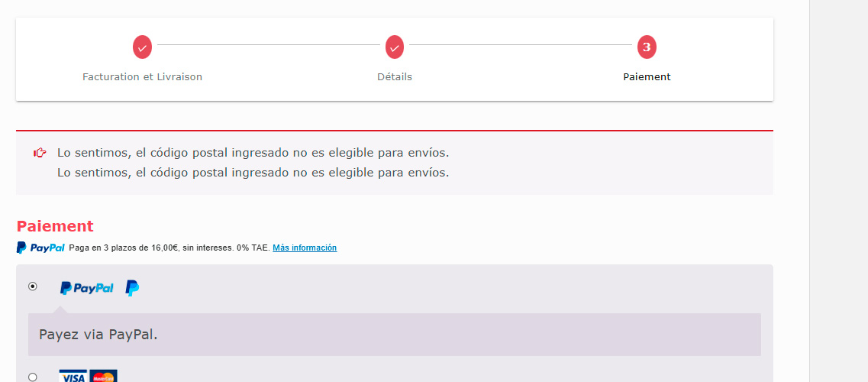Screen dimensions: 868x382
Task: Click the Facturation et Livraison step checkmark
Action: click(142, 47)
